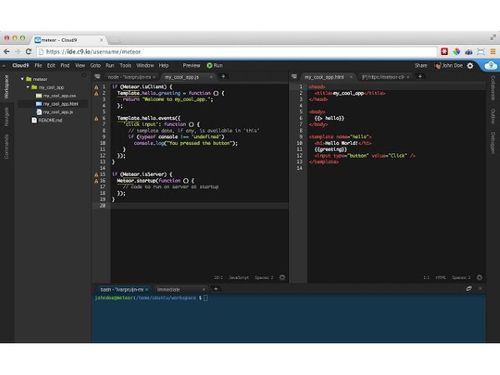Open the Run menu
Screen dimensions: 500x375
pos(110,65)
